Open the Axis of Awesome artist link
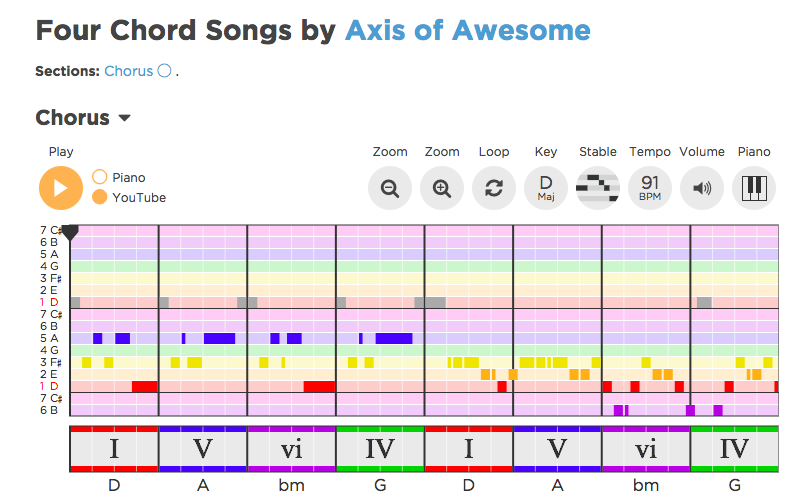 468,30
